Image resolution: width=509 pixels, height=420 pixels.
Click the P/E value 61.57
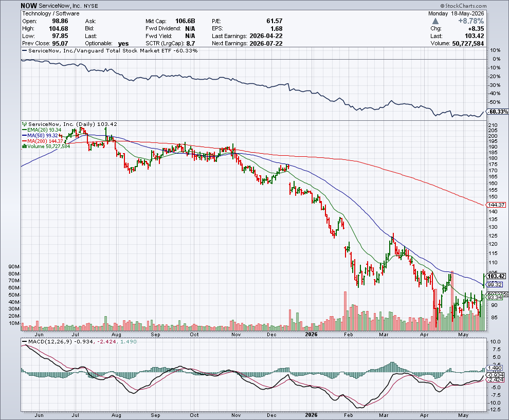275,21
